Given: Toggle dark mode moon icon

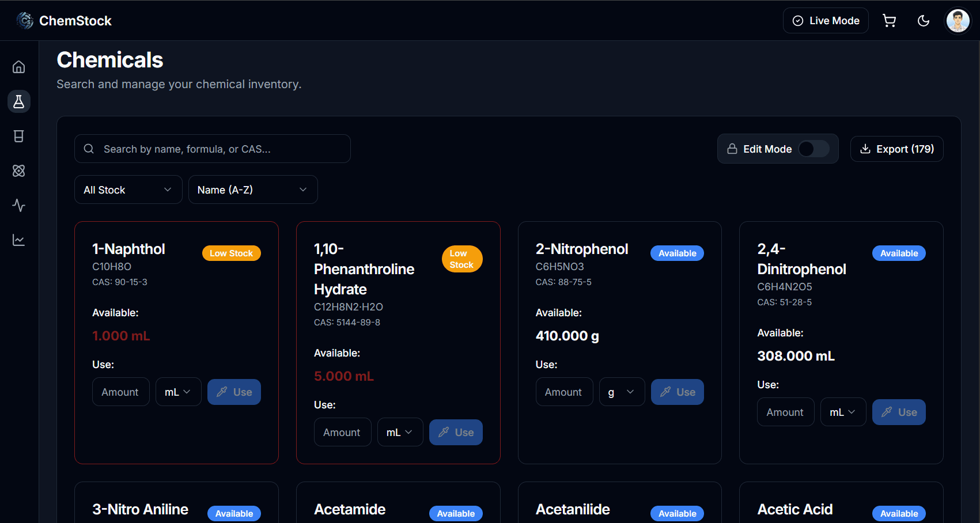Looking at the screenshot, I should [924, 21].
